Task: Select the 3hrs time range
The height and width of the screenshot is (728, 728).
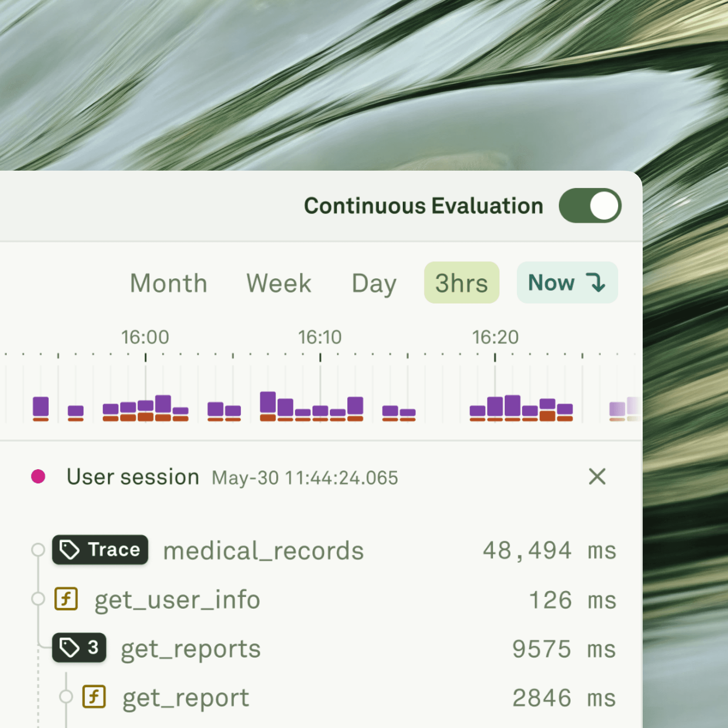Action: pos(461,283)
